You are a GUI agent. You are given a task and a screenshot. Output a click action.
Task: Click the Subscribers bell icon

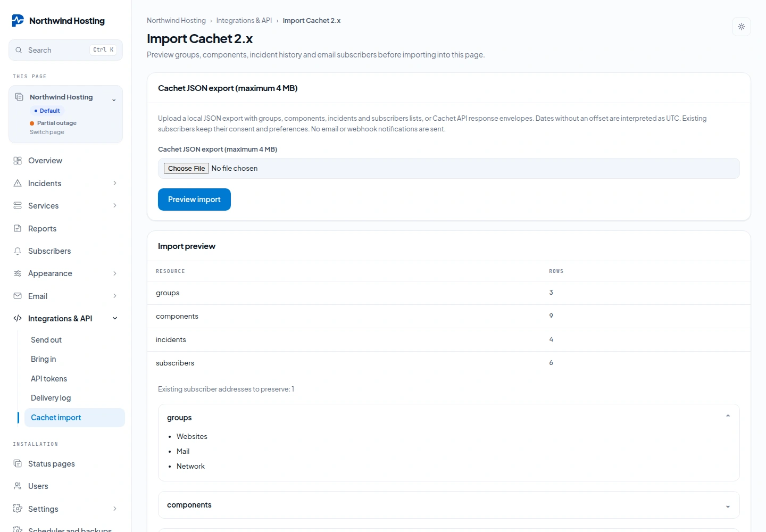[x=18, y=251]
